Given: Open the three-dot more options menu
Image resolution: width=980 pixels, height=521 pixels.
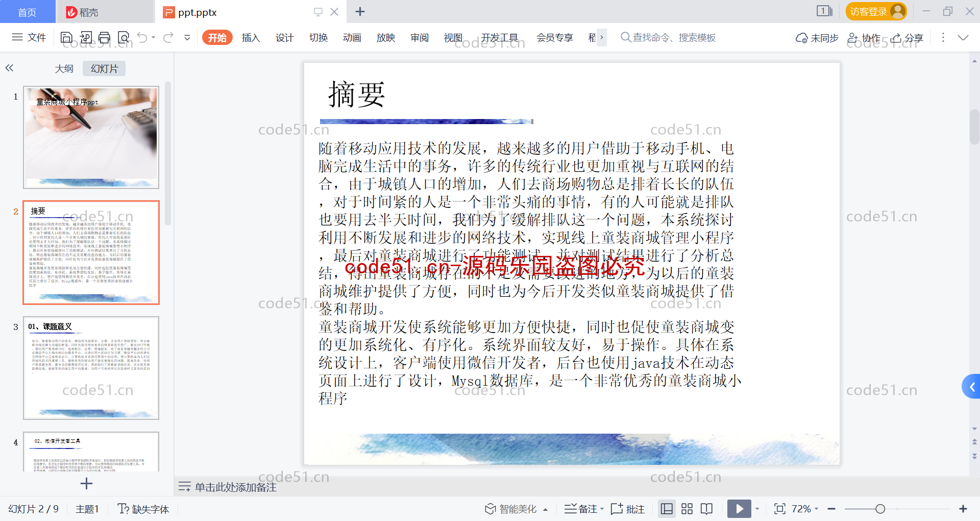Looking at the screenshot, I should (x=943, y=38).
